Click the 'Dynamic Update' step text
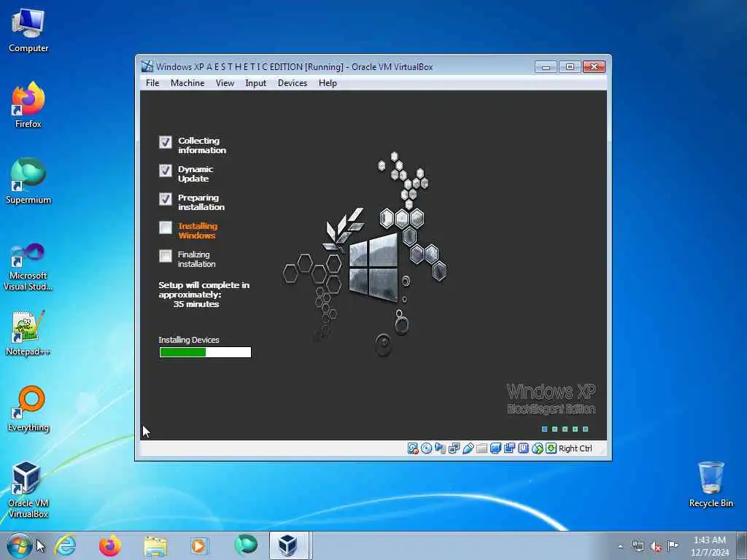747x560 pixels. [196, 174]
